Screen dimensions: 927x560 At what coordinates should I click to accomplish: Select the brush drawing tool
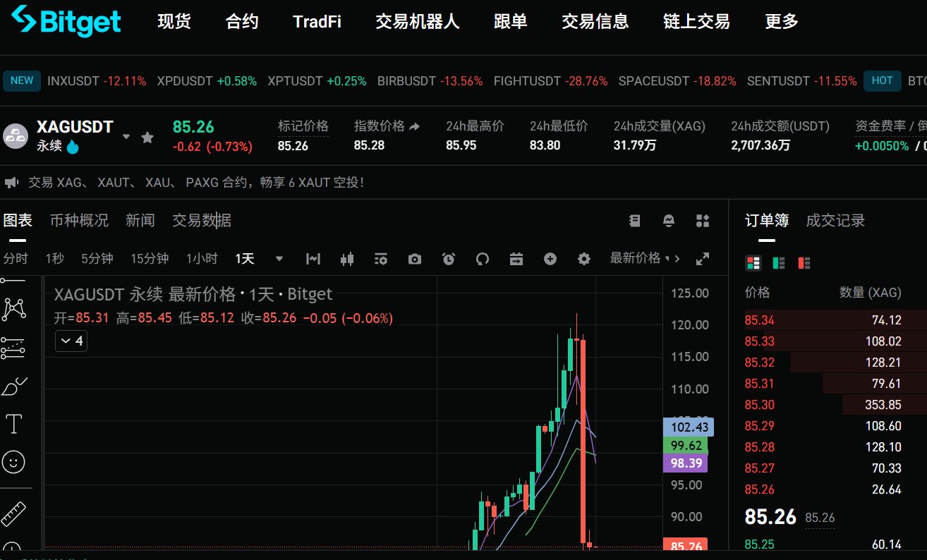pyautogui.click(x=14, y=386)
